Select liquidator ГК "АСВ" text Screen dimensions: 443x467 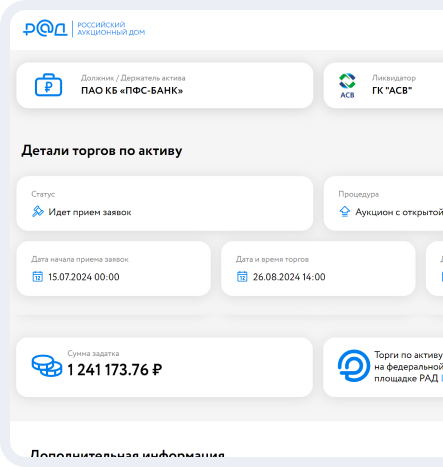point(392,91)
